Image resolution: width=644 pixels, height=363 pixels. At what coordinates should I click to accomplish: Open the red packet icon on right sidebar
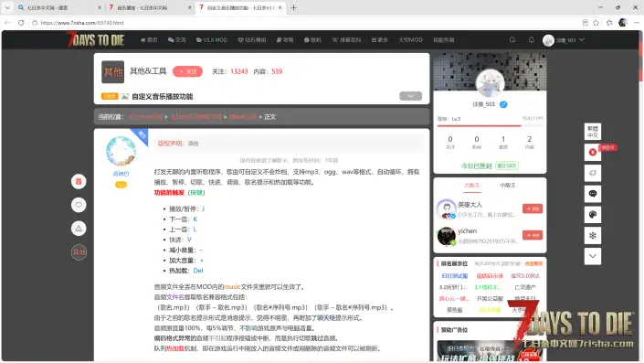pyautogui.click(x=592, y=152)
